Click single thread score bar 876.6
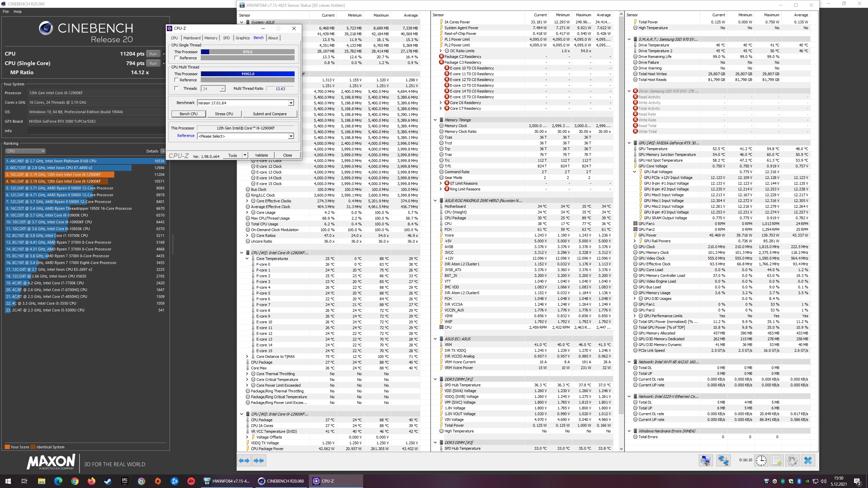The width and height of the screenshot is (868, 488). (x=248, y=52)
